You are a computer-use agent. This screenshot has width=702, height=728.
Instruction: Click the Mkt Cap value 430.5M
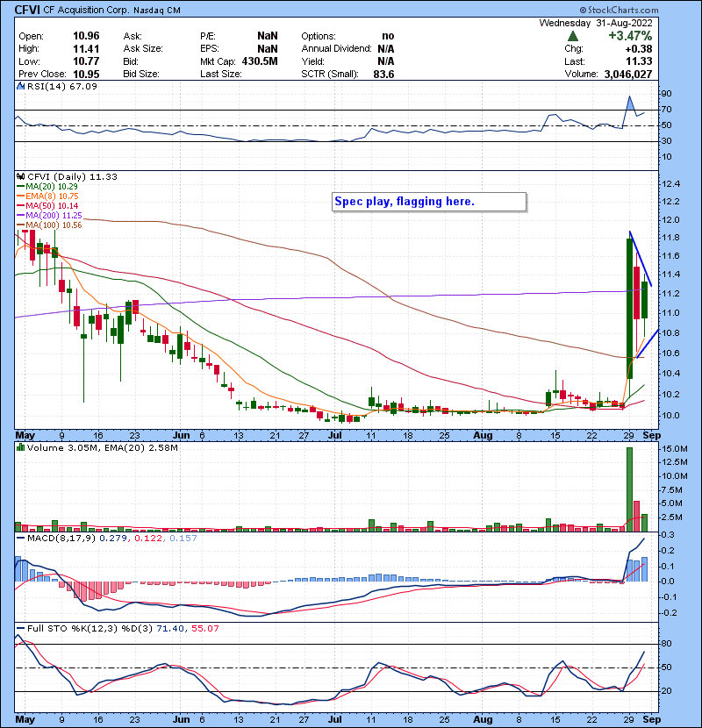pos(259,61)
